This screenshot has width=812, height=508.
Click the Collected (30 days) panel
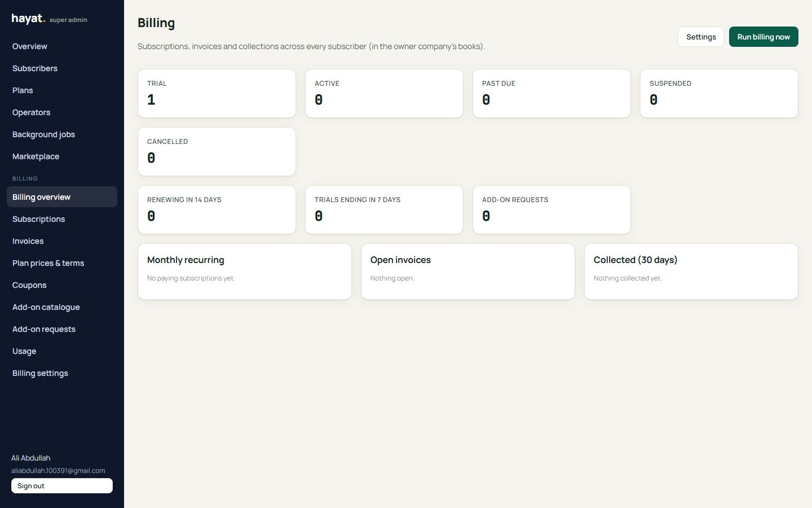click(691, 271)
